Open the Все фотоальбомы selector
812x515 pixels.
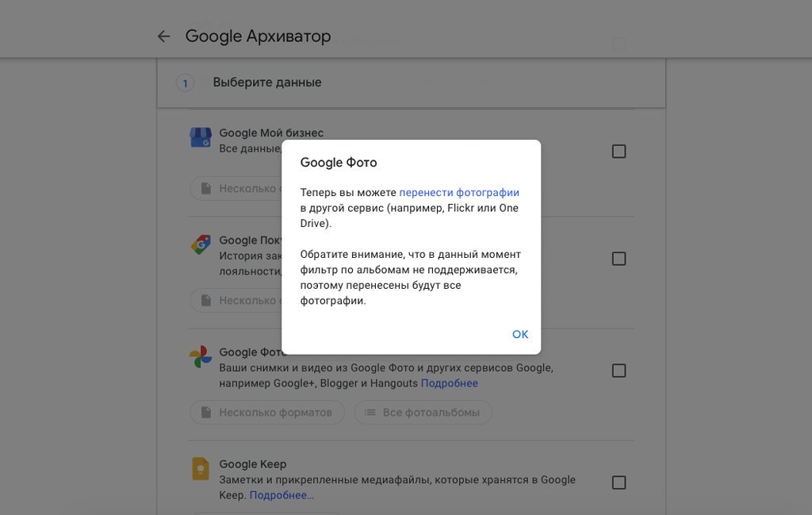tap(423, 413)
